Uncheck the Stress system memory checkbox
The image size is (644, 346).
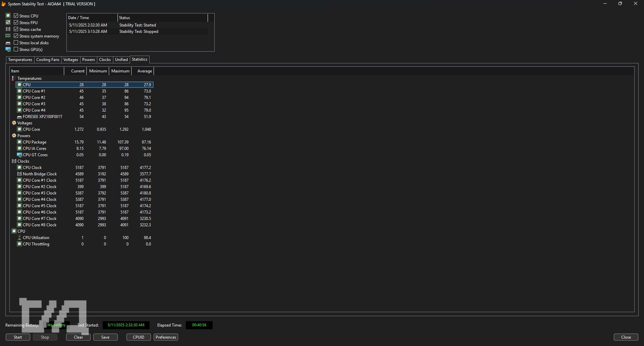point(16,36)
